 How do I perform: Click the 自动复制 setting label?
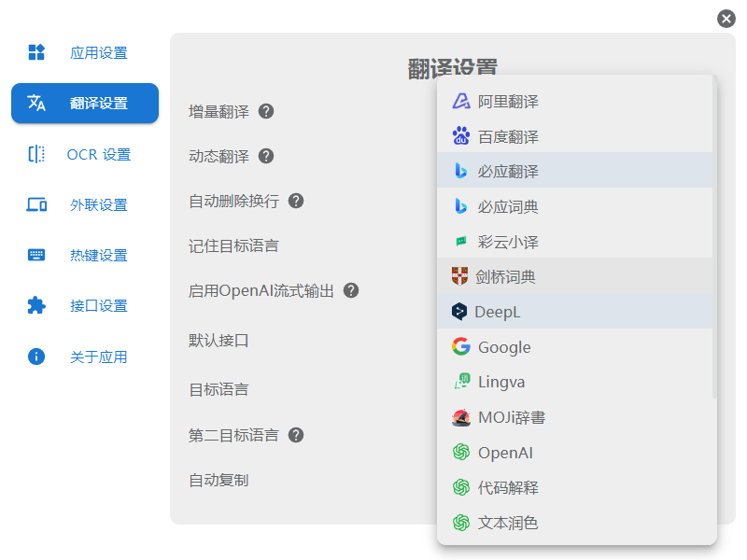coord(218,480)
